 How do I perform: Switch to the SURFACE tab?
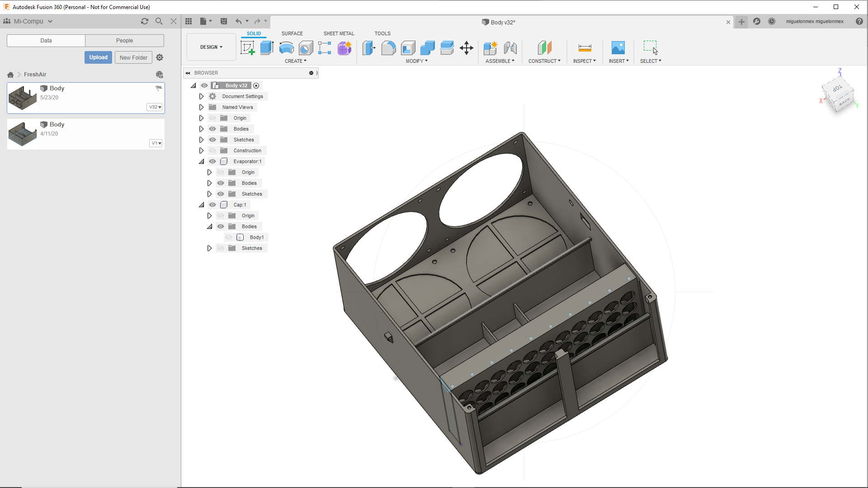[292, 33]
